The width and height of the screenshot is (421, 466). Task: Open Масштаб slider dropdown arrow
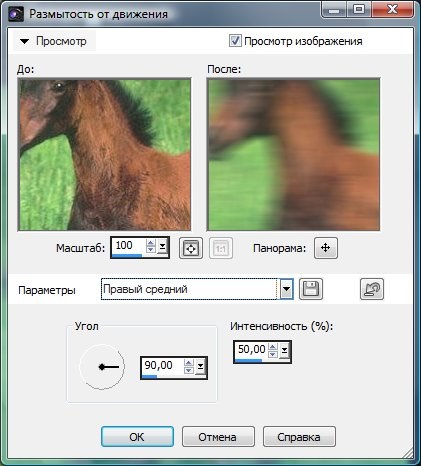(x=162, y=247)
